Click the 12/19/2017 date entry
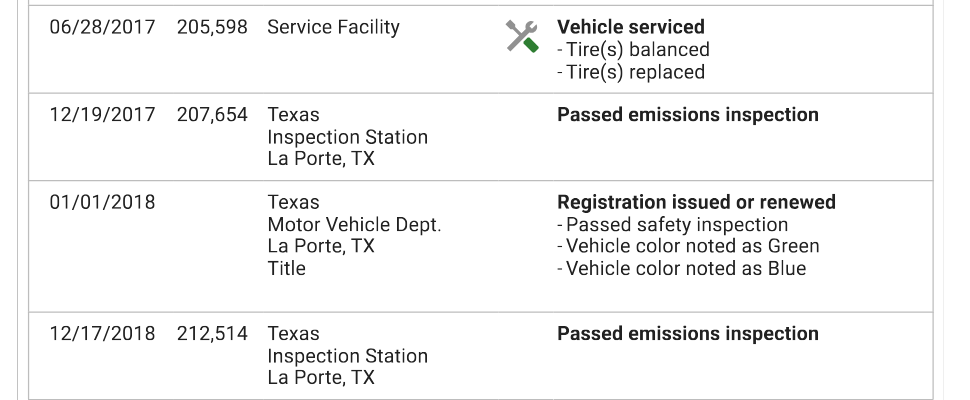This screenshot has height=400, width=970. 103,115
